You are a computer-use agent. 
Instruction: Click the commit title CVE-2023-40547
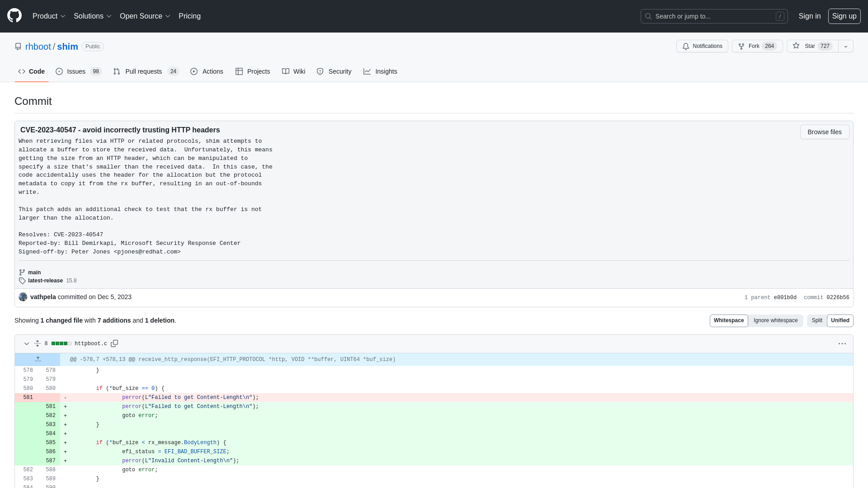(120, 130)
